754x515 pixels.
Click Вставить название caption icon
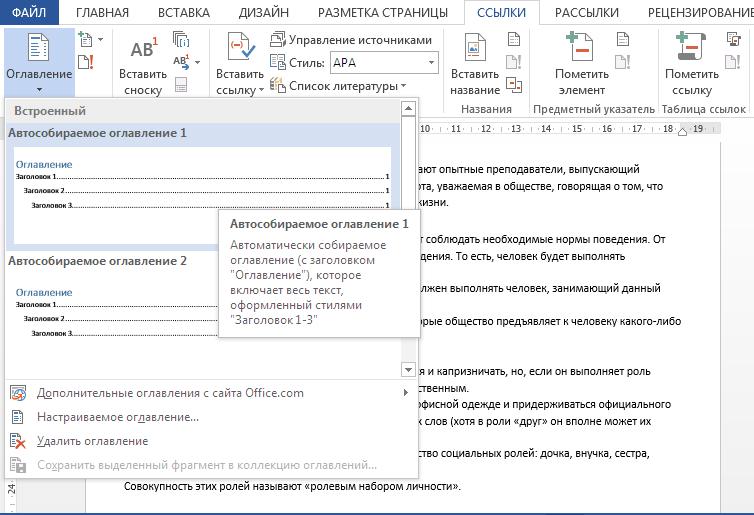coord(475,47)
